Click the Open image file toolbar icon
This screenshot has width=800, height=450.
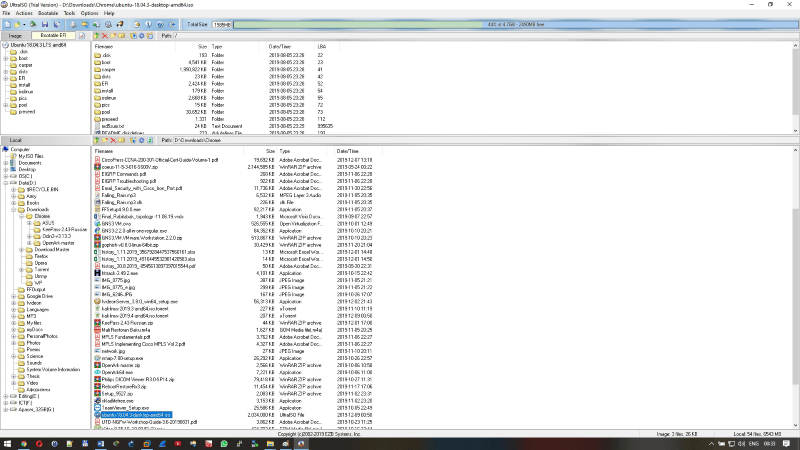(x=17, y=24)
